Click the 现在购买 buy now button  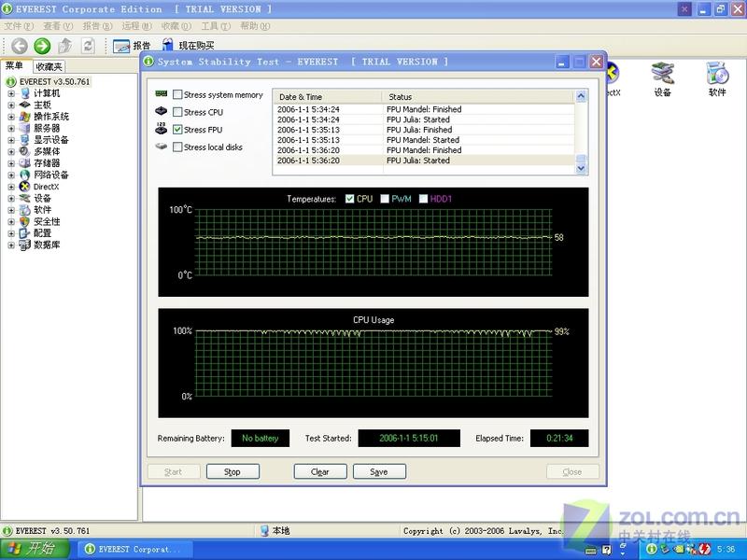point(189,46)
